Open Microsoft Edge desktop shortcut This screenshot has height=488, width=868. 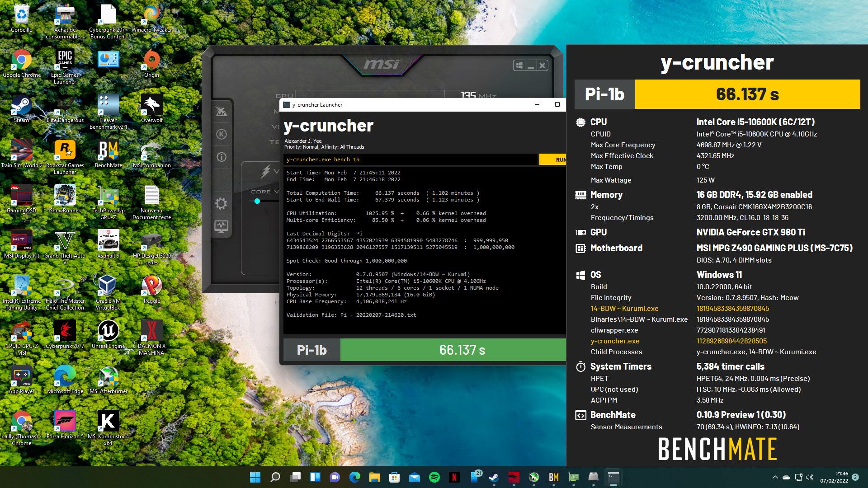click(x=65, y=380)
